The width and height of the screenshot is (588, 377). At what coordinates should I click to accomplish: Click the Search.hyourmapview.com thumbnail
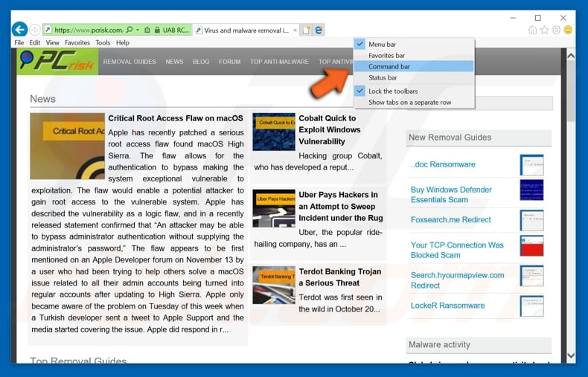tap(531, 275)
